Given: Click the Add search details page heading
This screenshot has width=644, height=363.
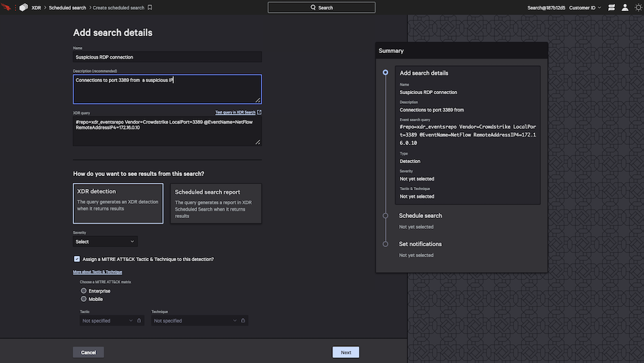Looking at the screenshot, I should (x=113, y=32).
